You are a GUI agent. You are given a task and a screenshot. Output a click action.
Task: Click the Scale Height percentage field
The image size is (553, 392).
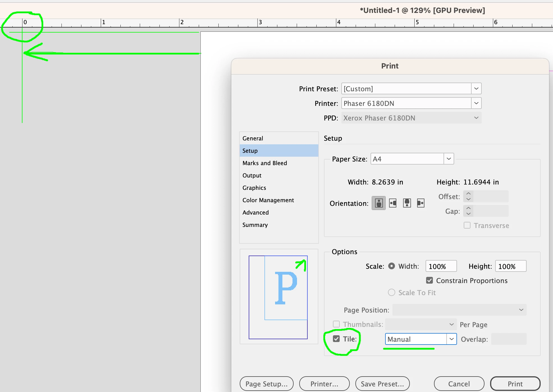(x=510, y=266)
